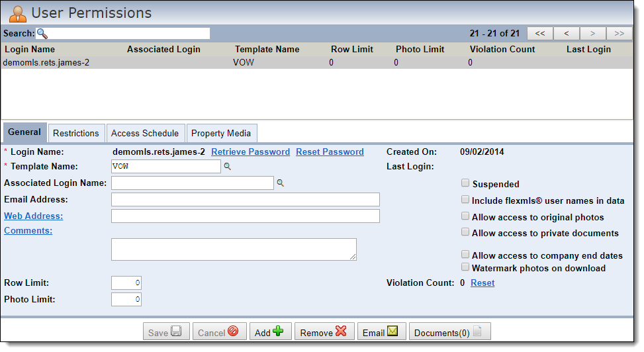Click Reset Password link
This screenshot has height=352, width=644.
(x=330, y=152)
